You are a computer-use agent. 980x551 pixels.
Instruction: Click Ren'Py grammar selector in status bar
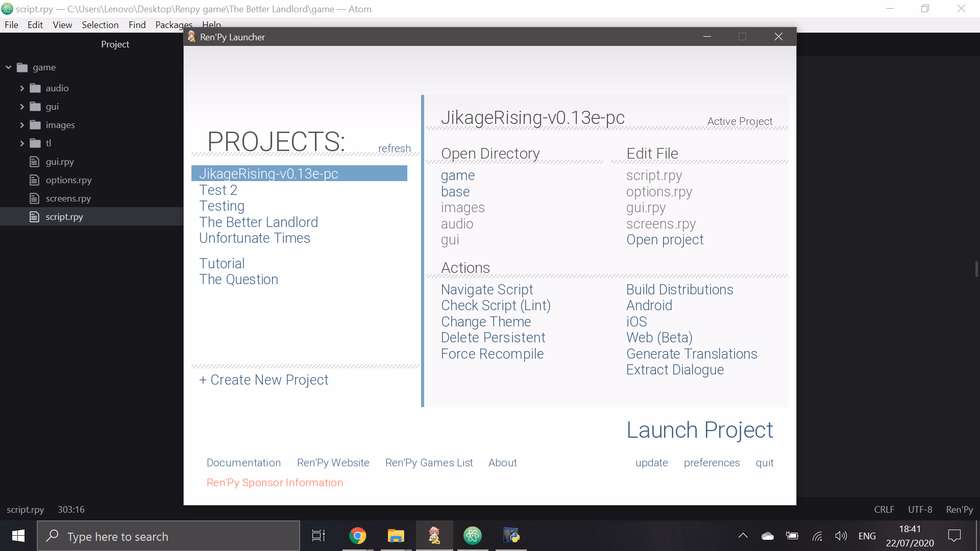[x=959, y=510]
